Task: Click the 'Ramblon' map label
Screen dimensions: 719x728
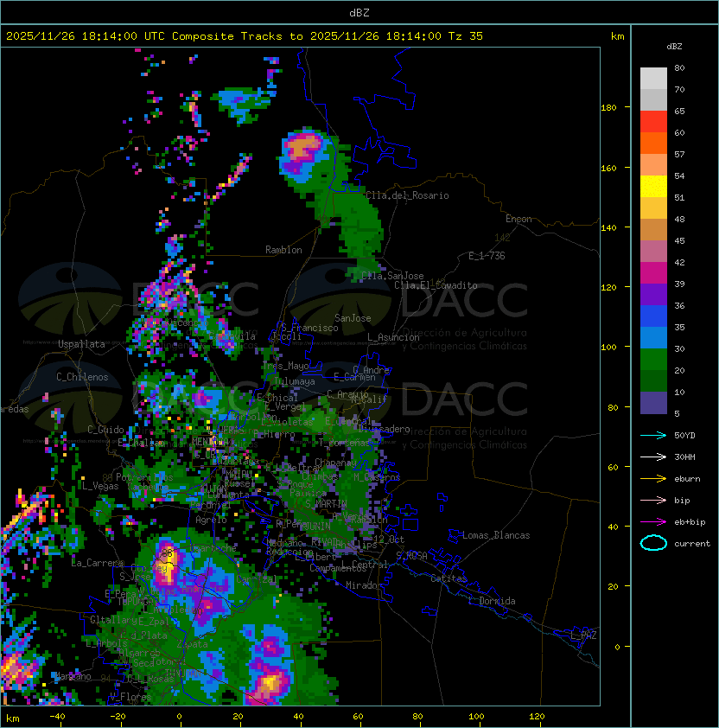Action: click(x=283, y=250)
